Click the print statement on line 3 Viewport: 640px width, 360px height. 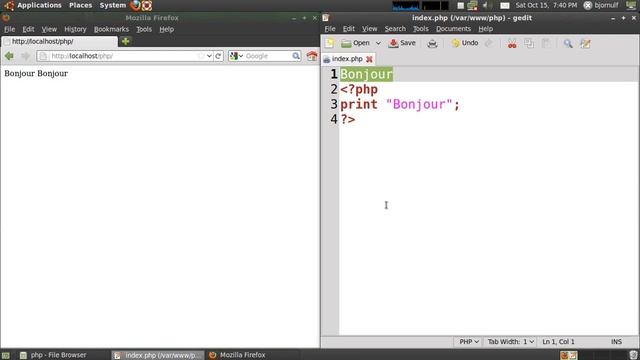pyautogui.click(x=400, y=104)
